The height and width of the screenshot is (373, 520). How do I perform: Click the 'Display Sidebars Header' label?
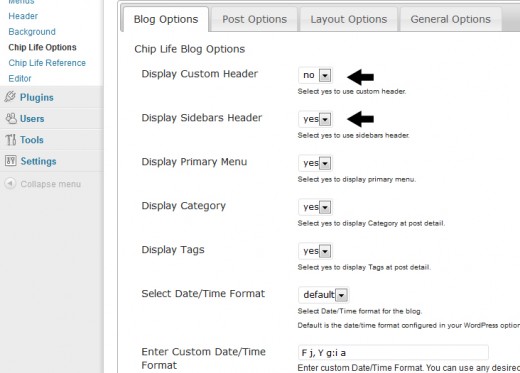202,118
